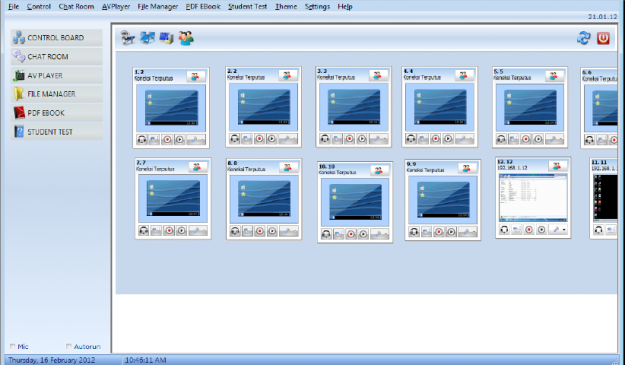Open the Control menu

click(39, 7)
